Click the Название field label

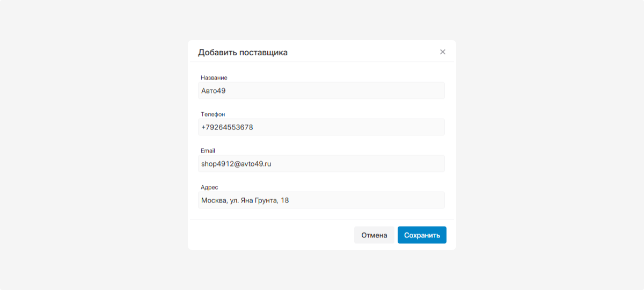[x=214, y=78]
